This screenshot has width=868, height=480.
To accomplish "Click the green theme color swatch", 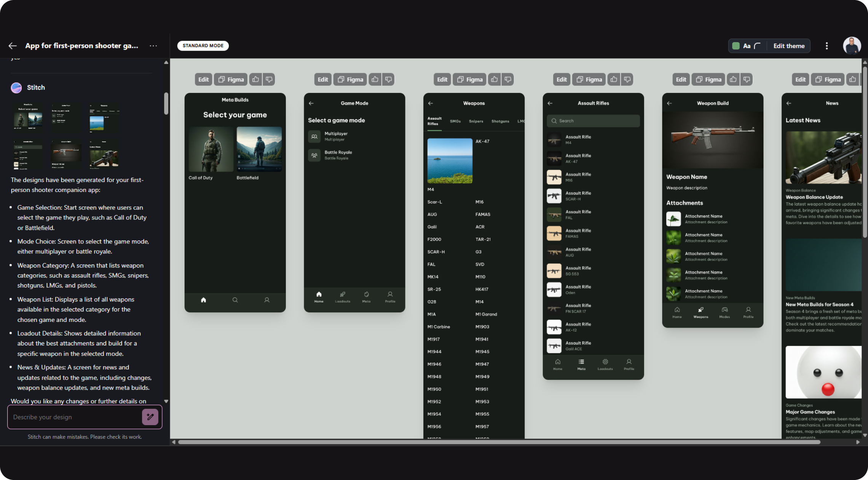I will (x=736, y=46).
